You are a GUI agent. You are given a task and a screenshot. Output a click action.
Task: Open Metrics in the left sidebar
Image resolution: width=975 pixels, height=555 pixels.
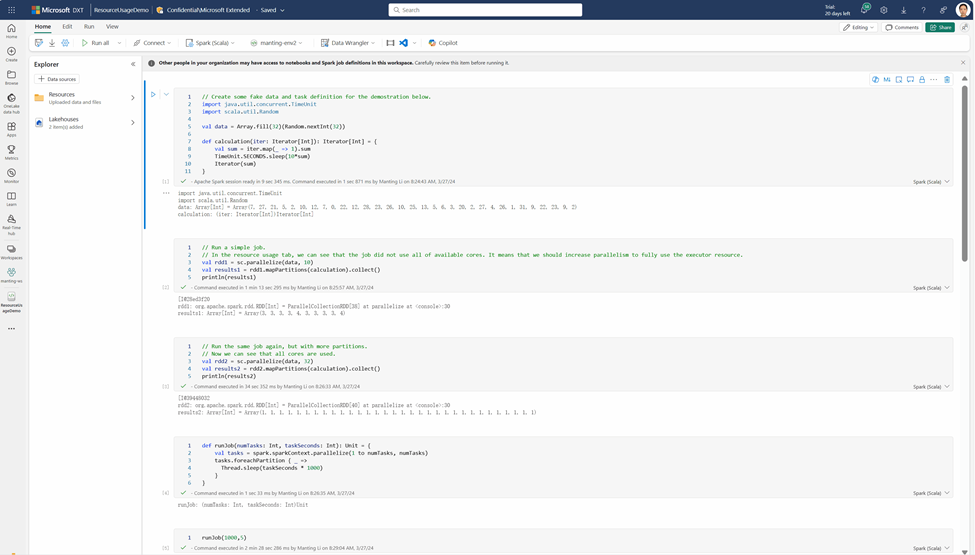(x=11, y=152)
